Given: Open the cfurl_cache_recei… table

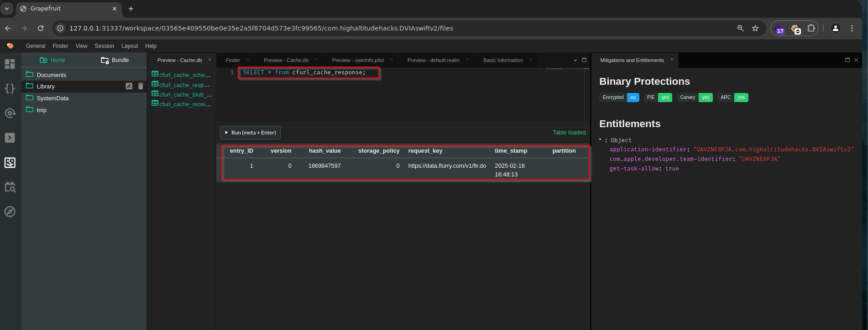Looking at the screenshot, I should click(181, 104).
